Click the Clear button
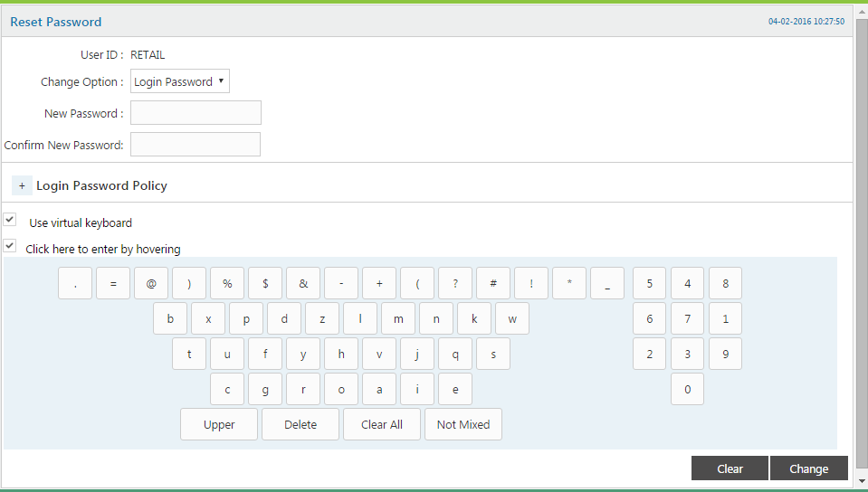868x492 pixels. 730,468
